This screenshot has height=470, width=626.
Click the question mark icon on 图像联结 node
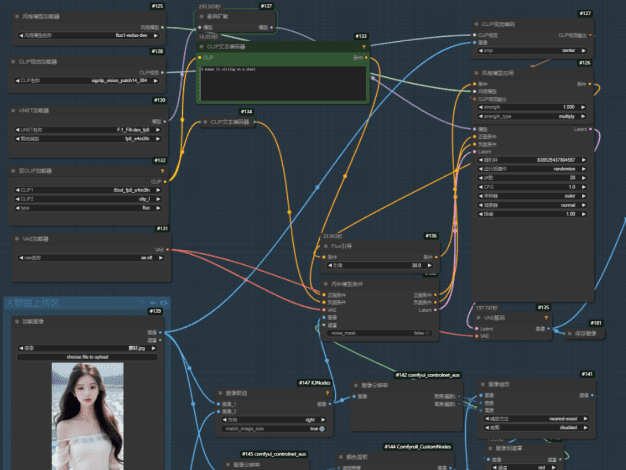(327, 393)
